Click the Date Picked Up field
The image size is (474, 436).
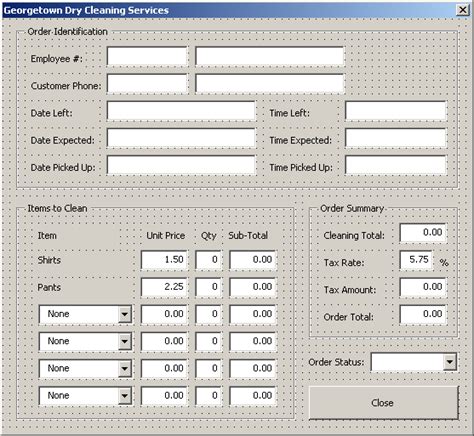tap(181, 165)
